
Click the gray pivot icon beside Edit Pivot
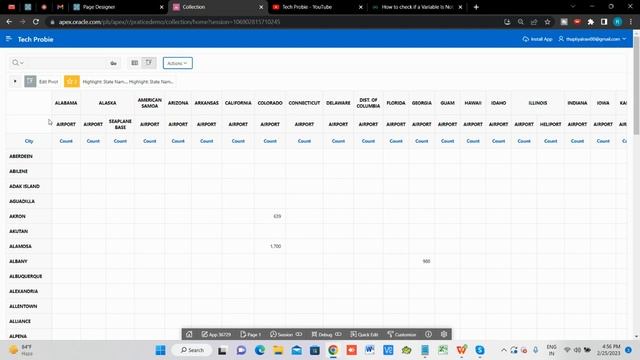click(30, 82)
